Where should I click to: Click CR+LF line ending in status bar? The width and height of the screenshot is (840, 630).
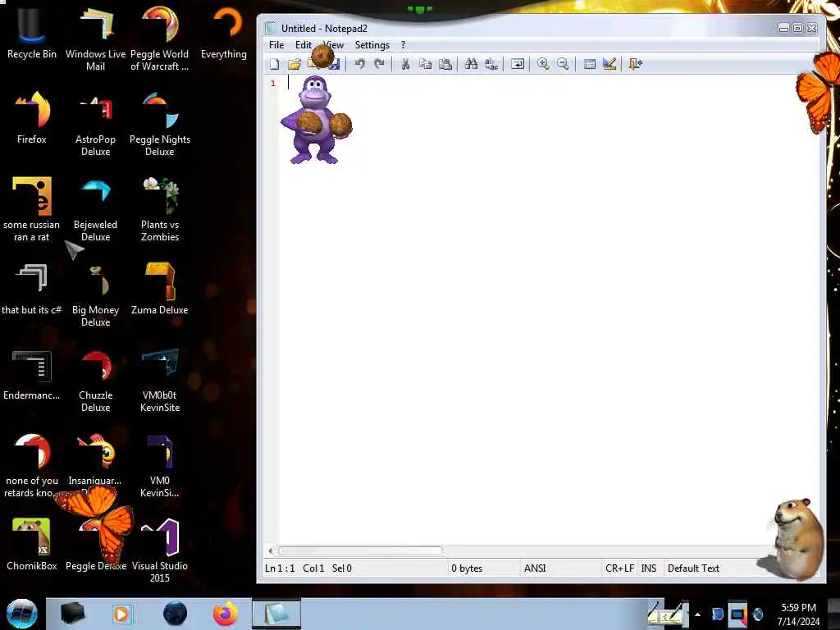[619, 568]
